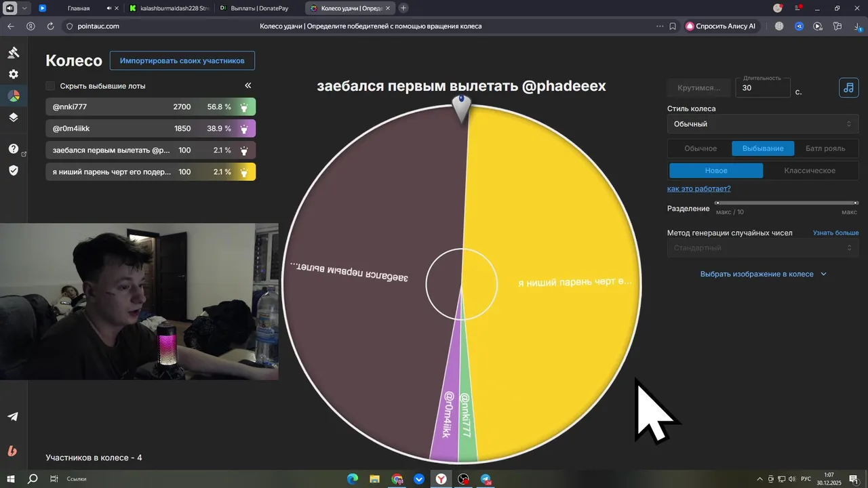
Task: Click the 'Крутимся...' spin button
Action: pos(699,87)
